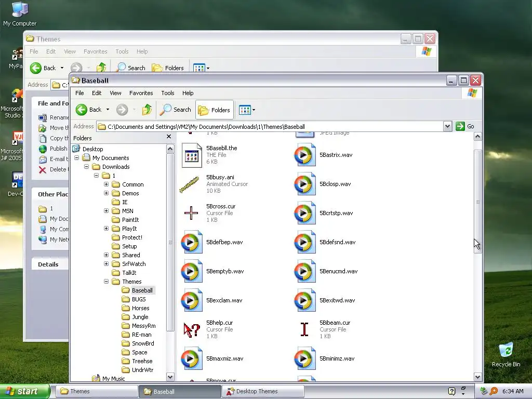This screenshot has height=399, width=532.
Task: Open the View menu in Baseball window
Action: (115, 93)
